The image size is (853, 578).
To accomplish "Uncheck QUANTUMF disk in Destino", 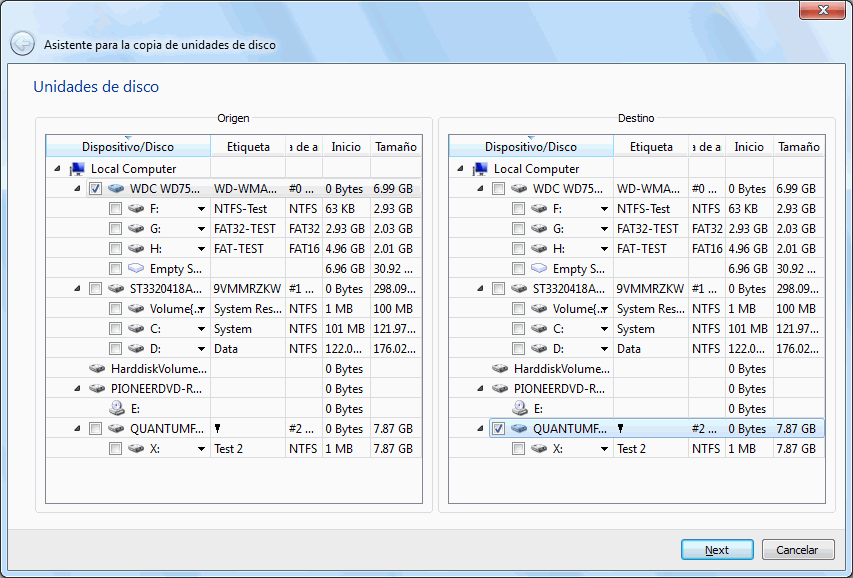I will click(498, 428).
